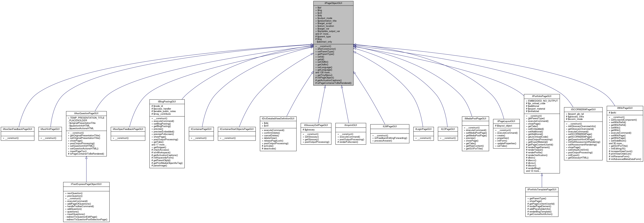Select the getGlossaryHTML() method entry
The height and width of the screenshot is (223, 644).
577,158
